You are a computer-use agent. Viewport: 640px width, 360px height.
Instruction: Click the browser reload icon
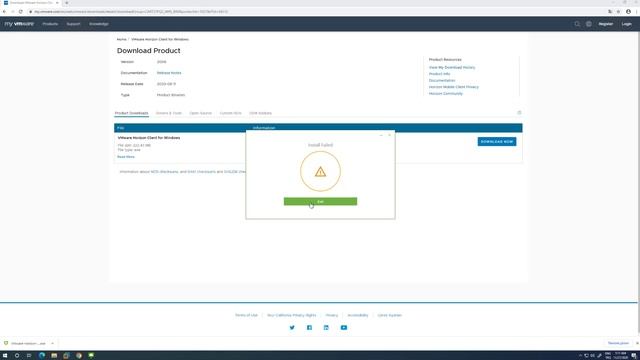[x=20, y=11]
